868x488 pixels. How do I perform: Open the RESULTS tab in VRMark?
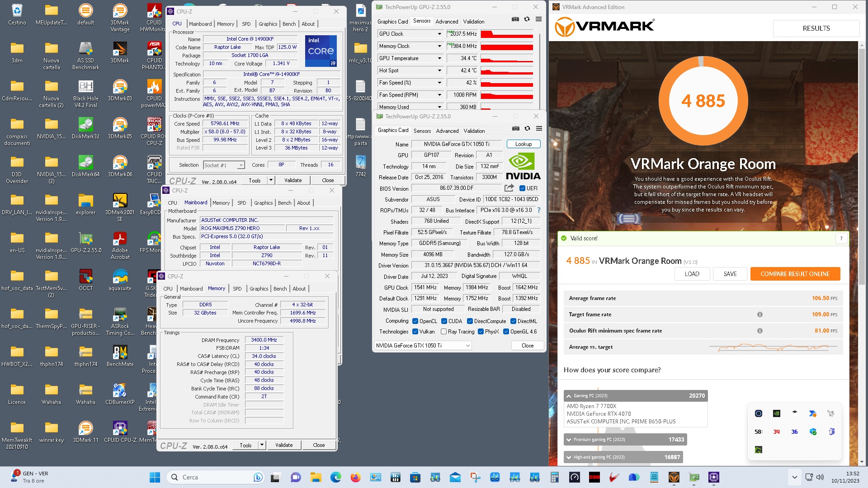coord(816,28)
